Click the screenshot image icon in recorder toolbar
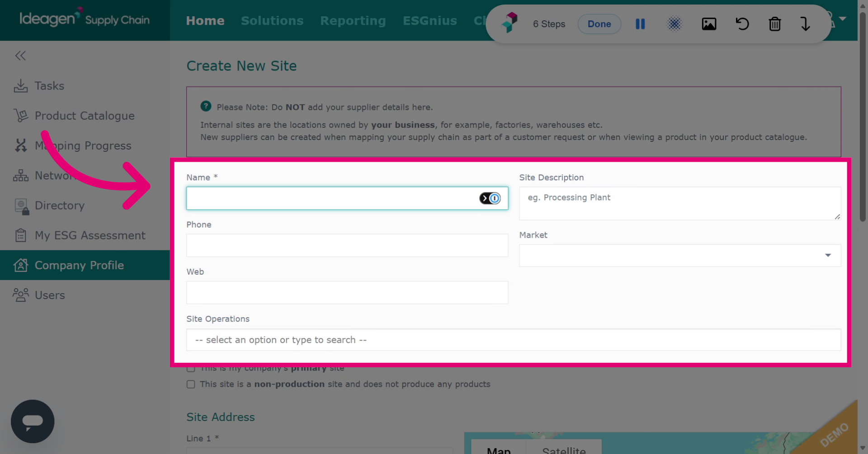The height and width of the screenshot is (454, 868). [x=709, y=24]
